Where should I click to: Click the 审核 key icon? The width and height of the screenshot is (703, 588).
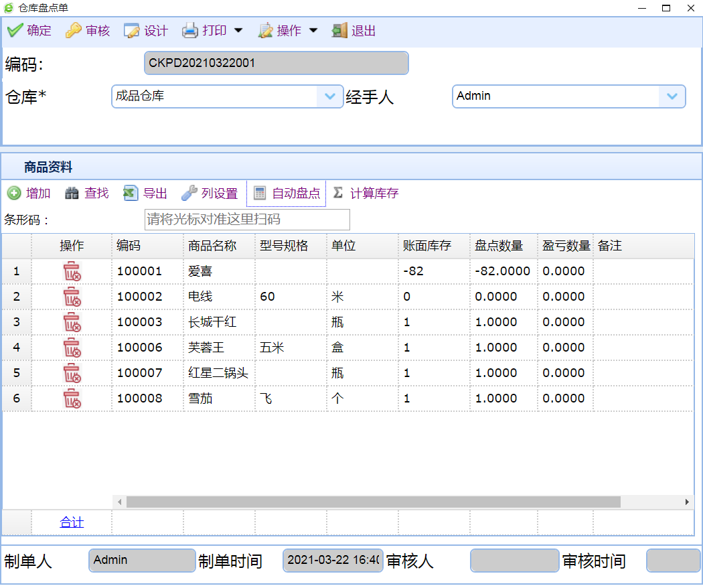point(73,31)
